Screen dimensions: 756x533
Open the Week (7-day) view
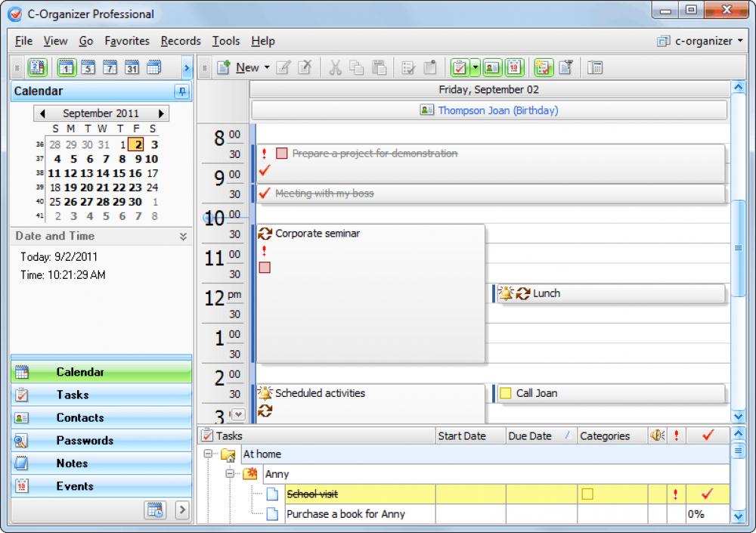[x=109, y=68]
